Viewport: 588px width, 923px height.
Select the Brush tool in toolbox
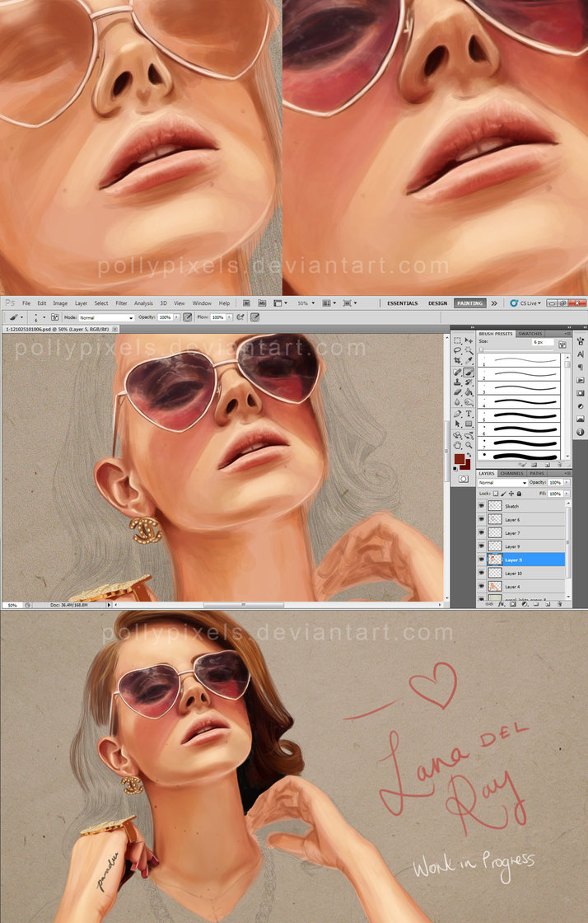point(469,372)
